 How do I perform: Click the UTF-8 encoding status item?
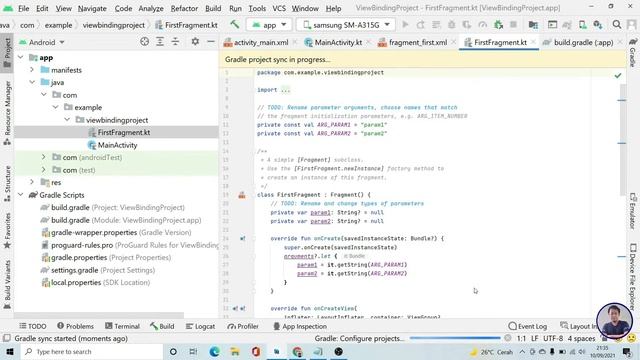pyautogui.click(x=553, y=338)
